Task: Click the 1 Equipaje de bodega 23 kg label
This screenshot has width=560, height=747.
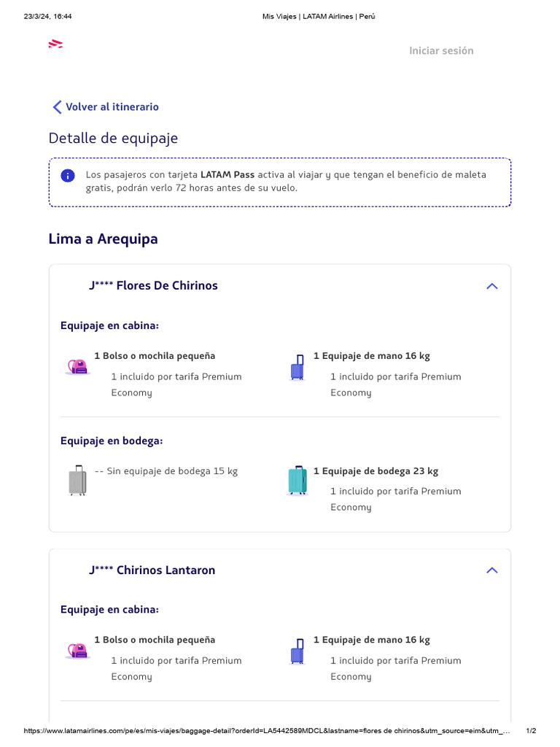Action: coord(376,471)
